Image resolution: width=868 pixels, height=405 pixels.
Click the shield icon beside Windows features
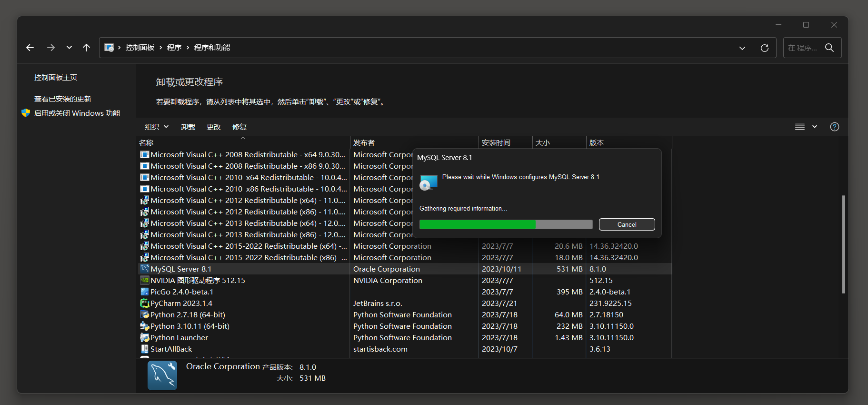click(26, 113)
